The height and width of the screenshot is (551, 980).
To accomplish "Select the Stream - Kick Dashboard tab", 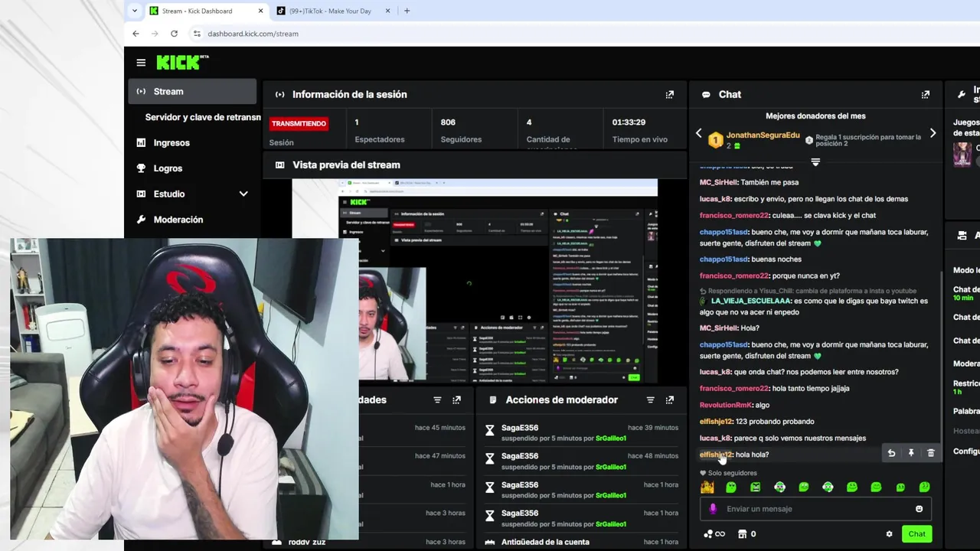I will tap(207, 11).
